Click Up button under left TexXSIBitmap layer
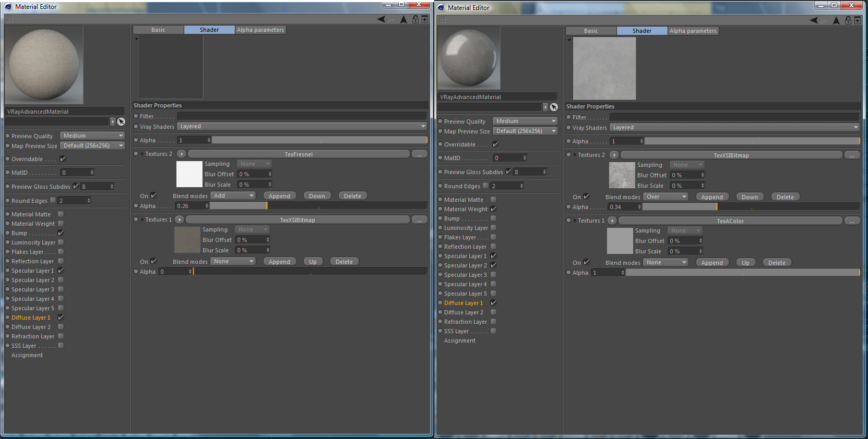This screenshot has height=439, width=868. click(313, 262)
